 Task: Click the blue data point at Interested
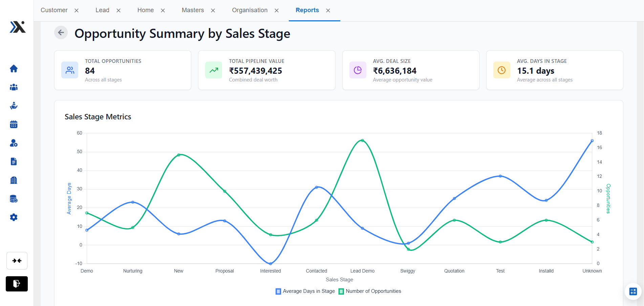(x=271, y=263)
